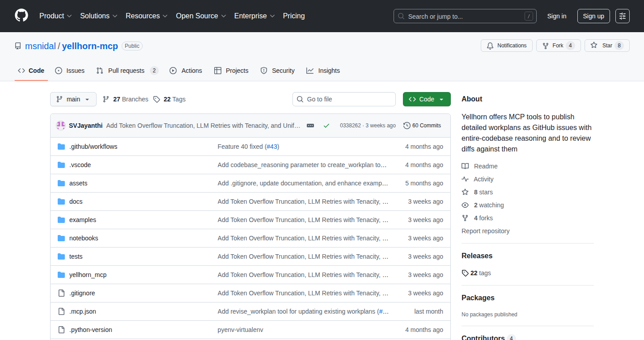Fork the repository
This screenshot has width=644, height=340.
pyautogui.click(x=559, y=46)
